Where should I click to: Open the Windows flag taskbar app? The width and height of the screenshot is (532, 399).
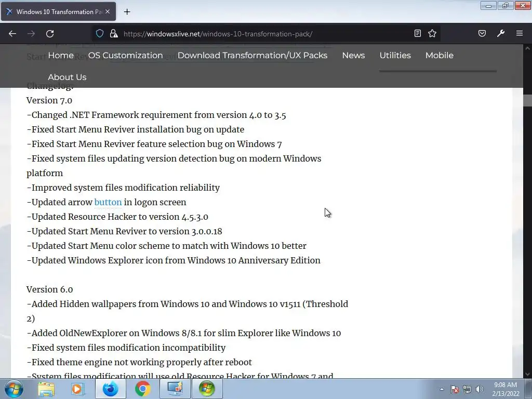point(207,389)
